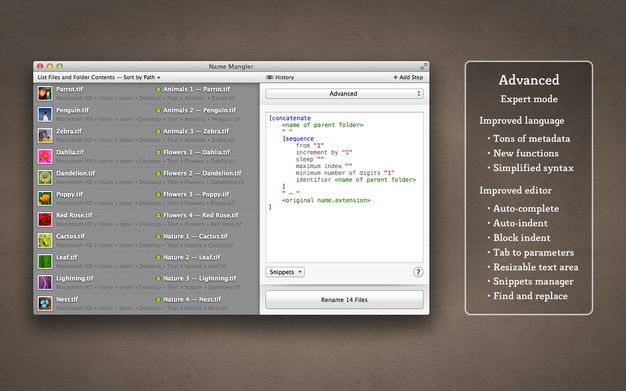Click the fullscreen arrows icon in title bar
The height and width of the screenshot is (391, 626).
[424, 66]
